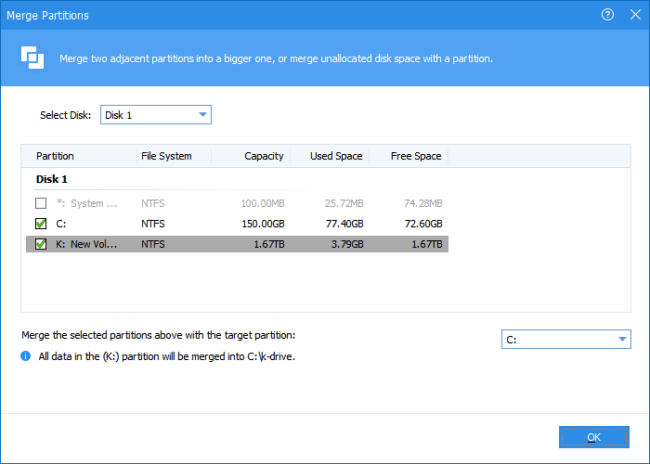Sort by Partition column header

(x=55, y=156)
